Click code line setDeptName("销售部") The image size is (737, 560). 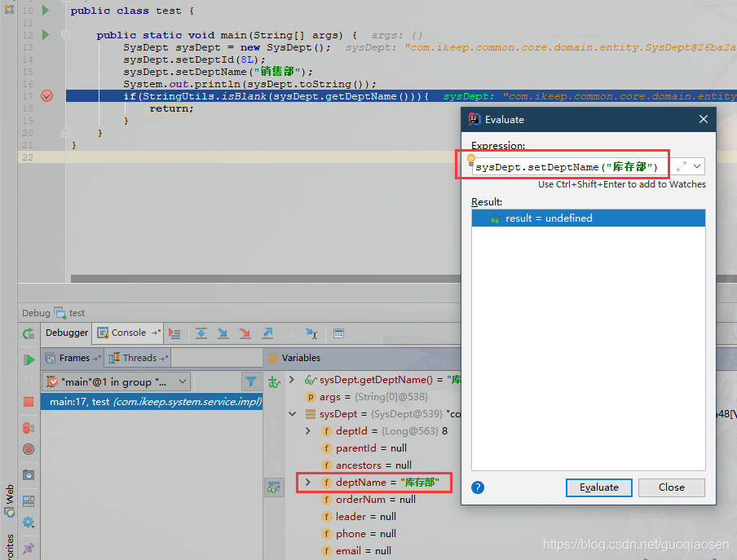218,72
